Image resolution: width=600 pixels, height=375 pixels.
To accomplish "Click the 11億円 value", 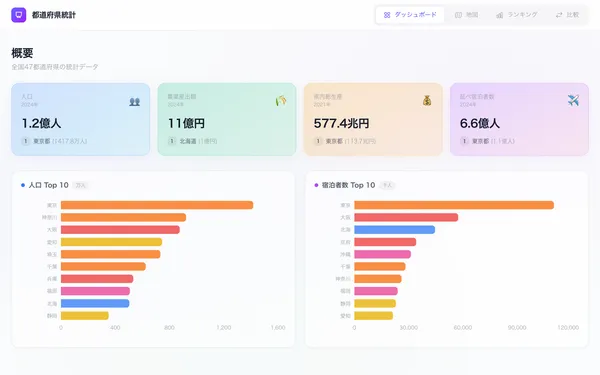I will 186,123.
